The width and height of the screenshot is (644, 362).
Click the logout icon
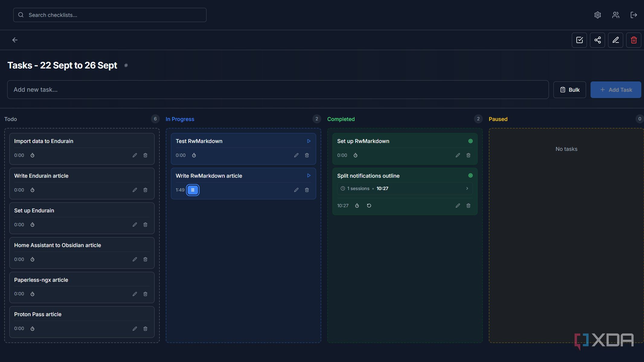(634, 15)
